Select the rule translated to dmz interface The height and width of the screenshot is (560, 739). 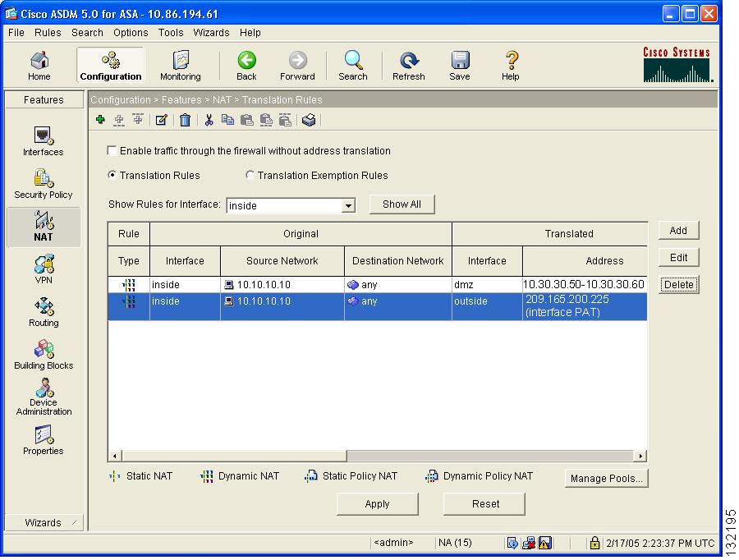377,285
